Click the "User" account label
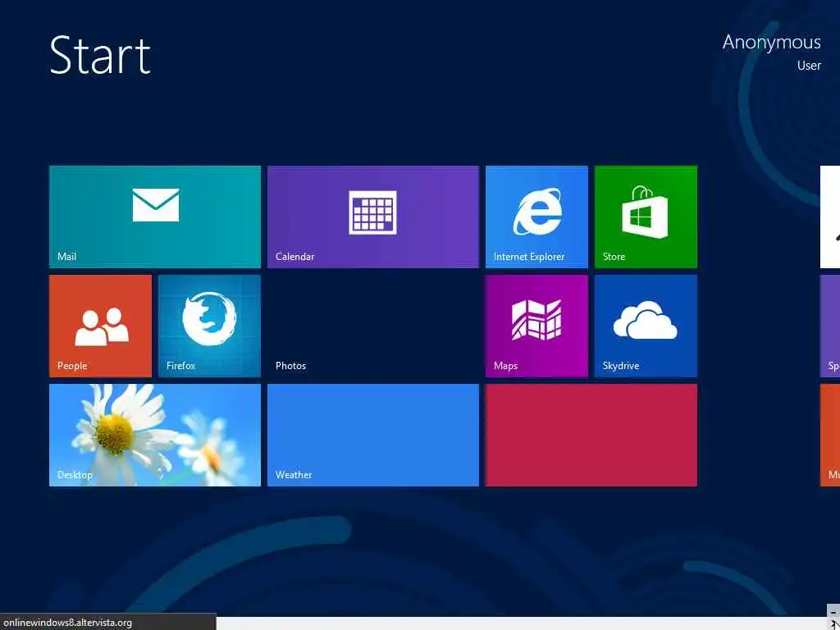 pos(809,66)
